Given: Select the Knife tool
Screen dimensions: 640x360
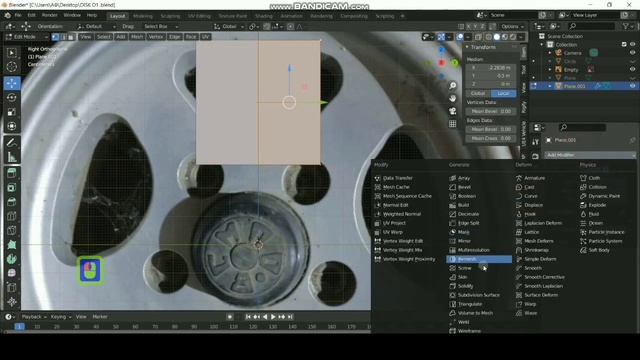Looking at the screenshot, I should (12, 230).
